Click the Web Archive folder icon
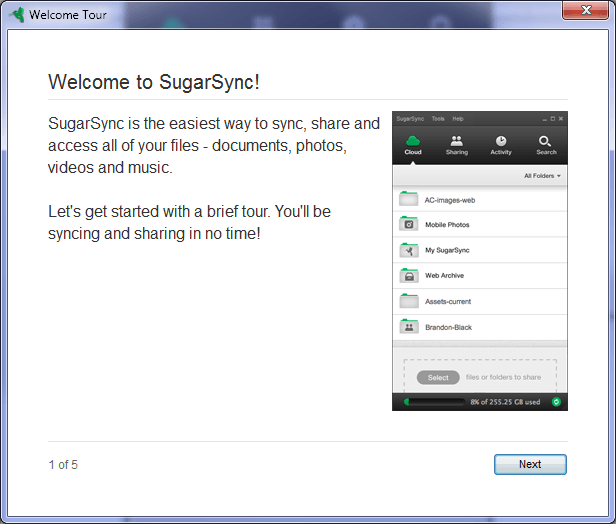Viewport: 616px width, 524px height. click(x=409, y=275)
